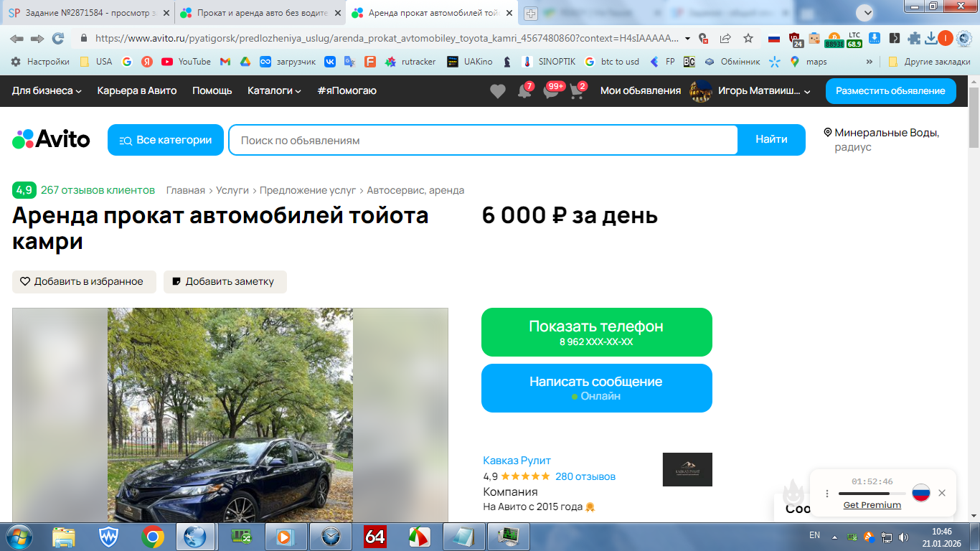Show hidden bookmarks with » chevron

tap(870, 62)
